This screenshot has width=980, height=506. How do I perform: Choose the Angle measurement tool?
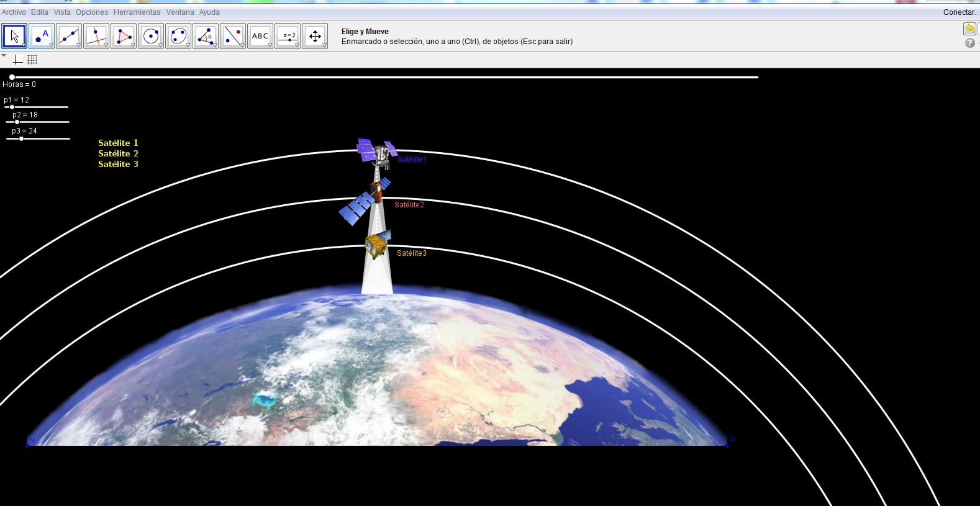coord(206,36)
